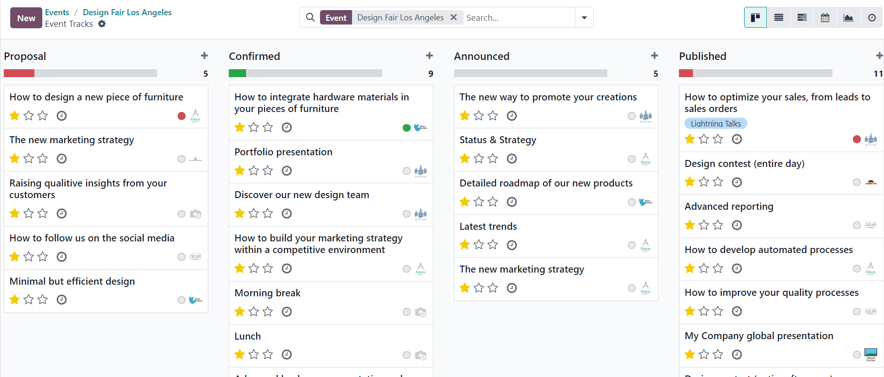
Task: Add a card to the Announced column
Action: pyautogui.click(x=655, y=56)
